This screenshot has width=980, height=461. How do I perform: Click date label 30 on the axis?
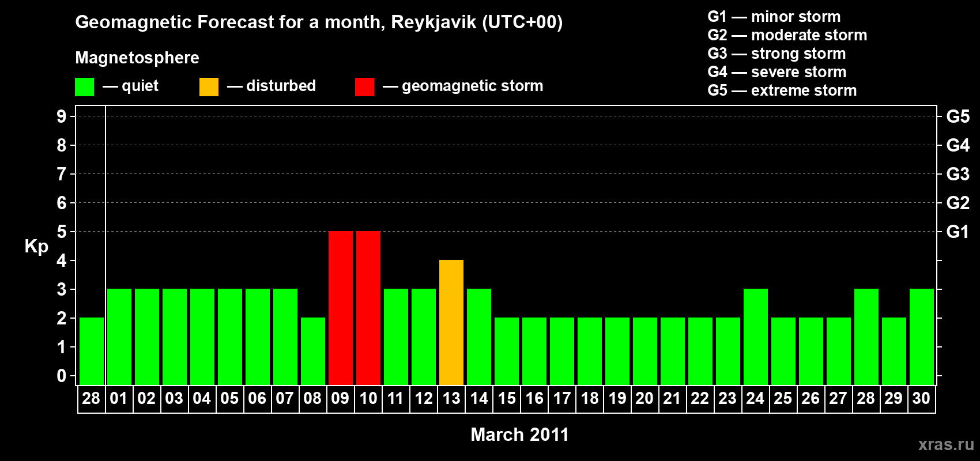tap(921, 399)
